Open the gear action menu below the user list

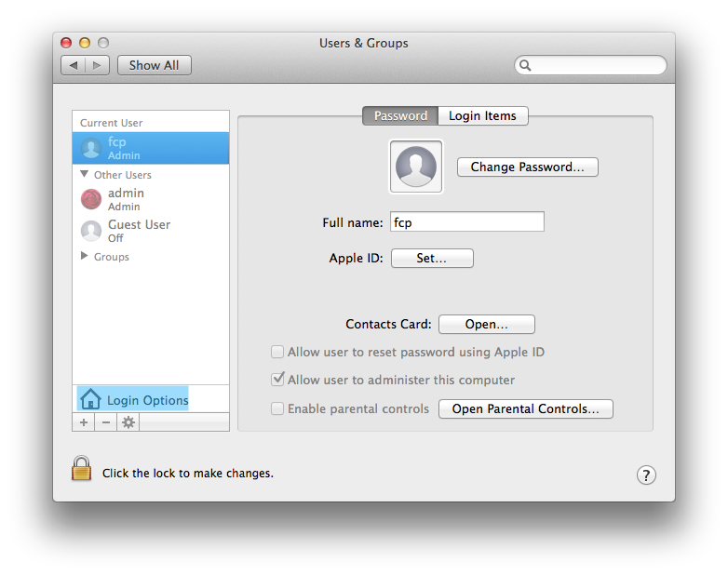pyautogui.click(x=128, y=422)
